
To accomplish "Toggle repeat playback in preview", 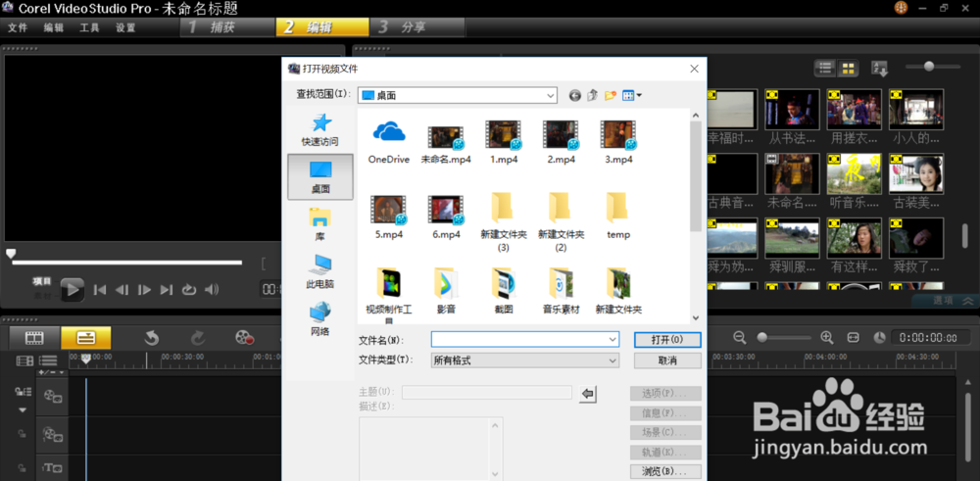I will 189,289.
